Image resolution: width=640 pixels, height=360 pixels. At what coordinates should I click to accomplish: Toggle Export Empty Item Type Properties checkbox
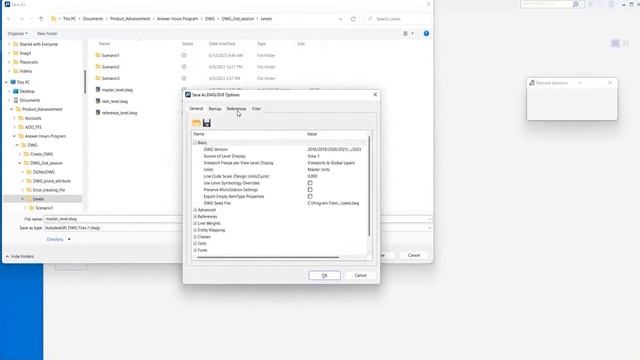pyautogui.click(x=310, y=196)
